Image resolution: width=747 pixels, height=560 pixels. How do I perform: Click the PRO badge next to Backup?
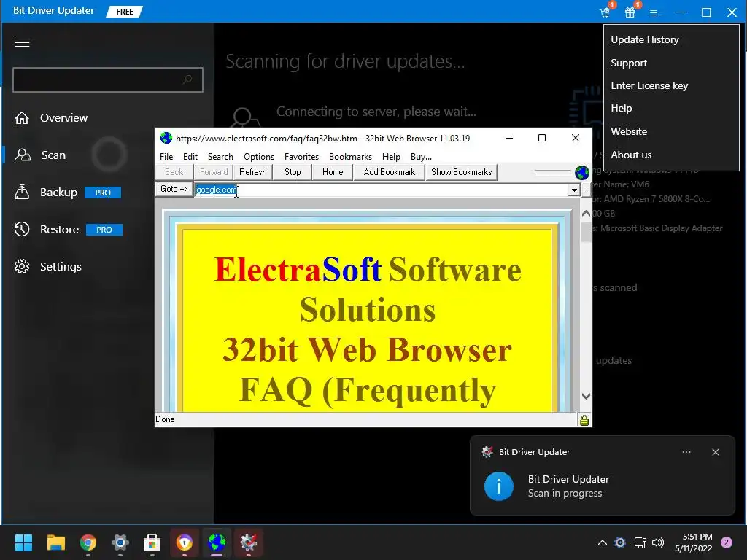tap(103, 192)
